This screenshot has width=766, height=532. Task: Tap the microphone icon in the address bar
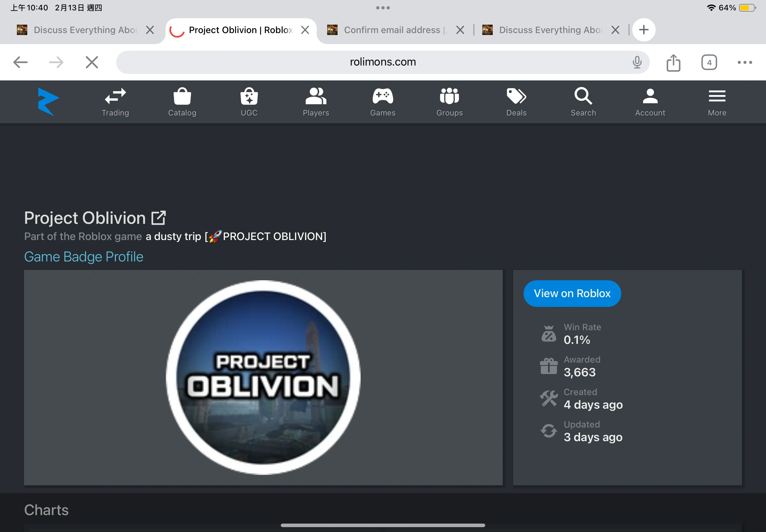pyautogui.click(x=637, y=62)
